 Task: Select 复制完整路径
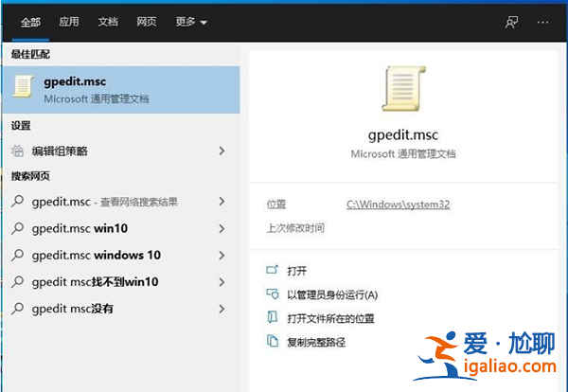coord(316,343)
